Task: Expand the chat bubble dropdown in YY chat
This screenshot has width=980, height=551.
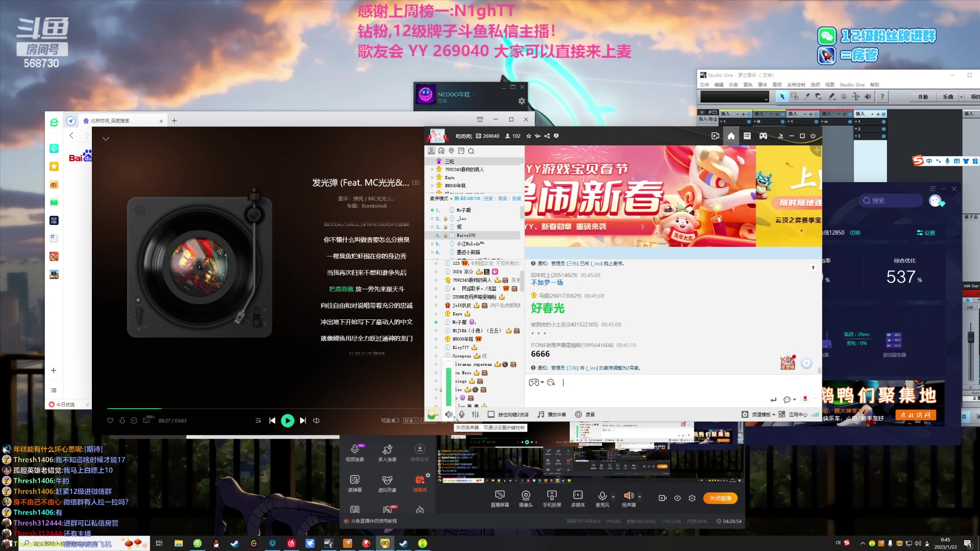Action: tap(795, 399)
